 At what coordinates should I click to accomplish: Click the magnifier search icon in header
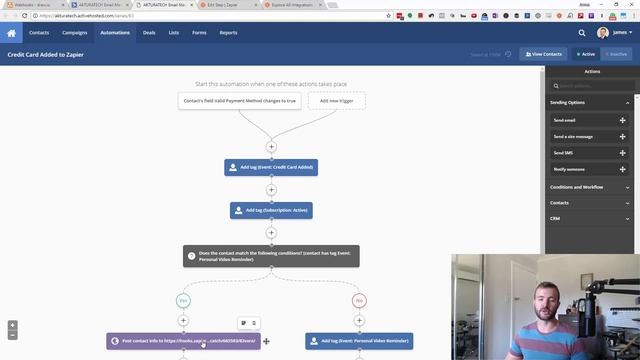pos(582,33)
